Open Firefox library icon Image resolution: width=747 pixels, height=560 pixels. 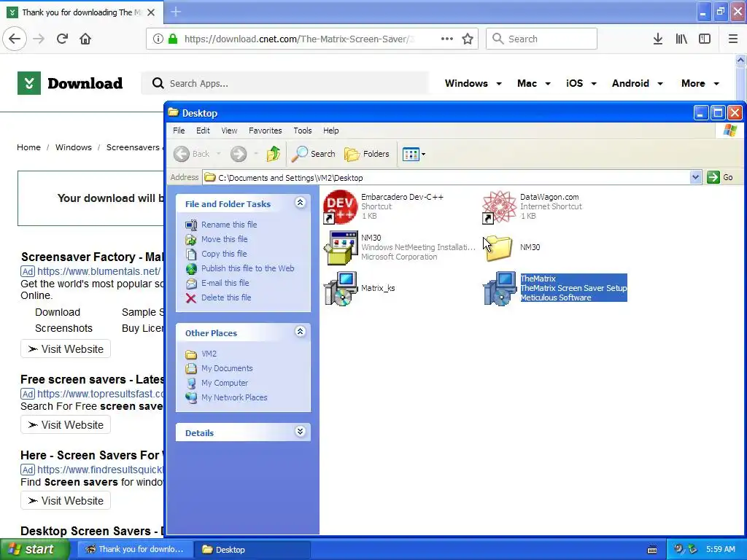[681, 39]
